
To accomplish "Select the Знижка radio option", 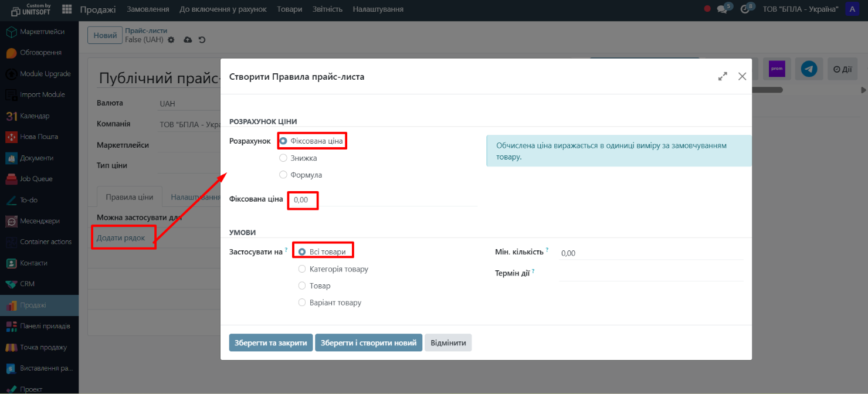I will pyautogui.click(x=283, y=158).
